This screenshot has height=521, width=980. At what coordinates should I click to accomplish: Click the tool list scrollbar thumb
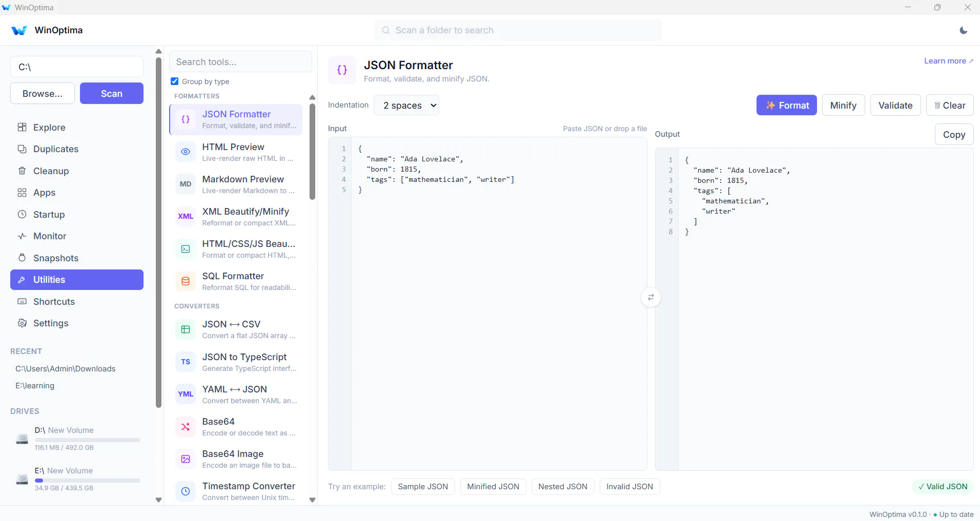pos(312,152)
